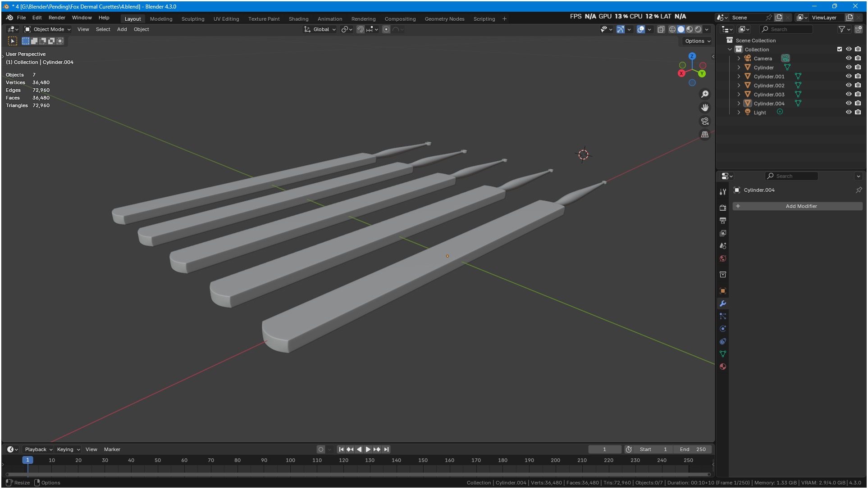Uncheck the Collection exclude checkbox
868x489 pixels.
tap(840, 49)
